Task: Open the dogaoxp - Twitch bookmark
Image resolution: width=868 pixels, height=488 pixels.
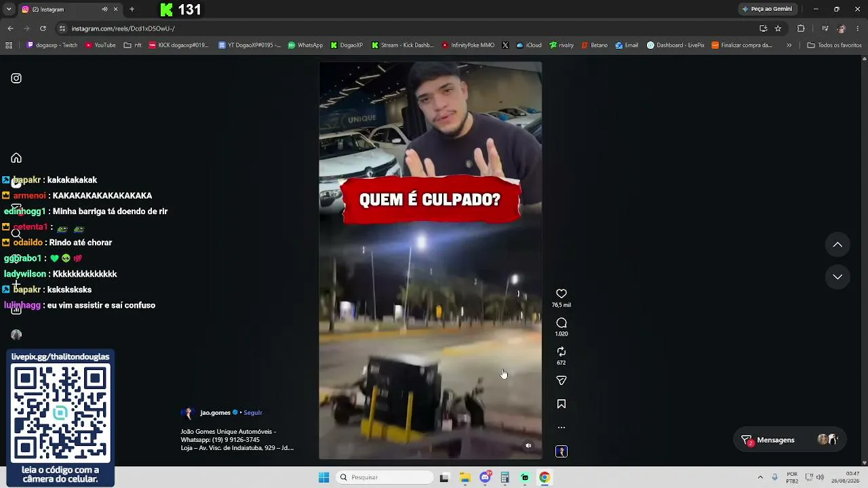Action: [52, 45]
